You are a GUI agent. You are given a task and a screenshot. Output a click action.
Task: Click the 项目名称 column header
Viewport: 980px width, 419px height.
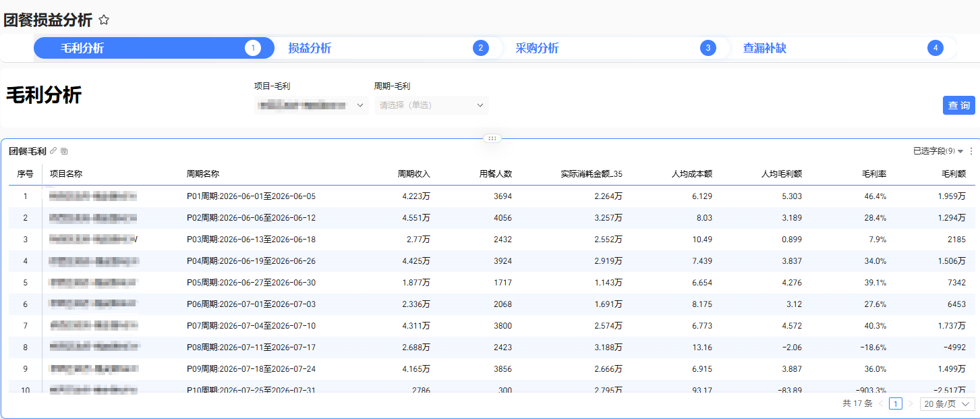tap(66, 174)
